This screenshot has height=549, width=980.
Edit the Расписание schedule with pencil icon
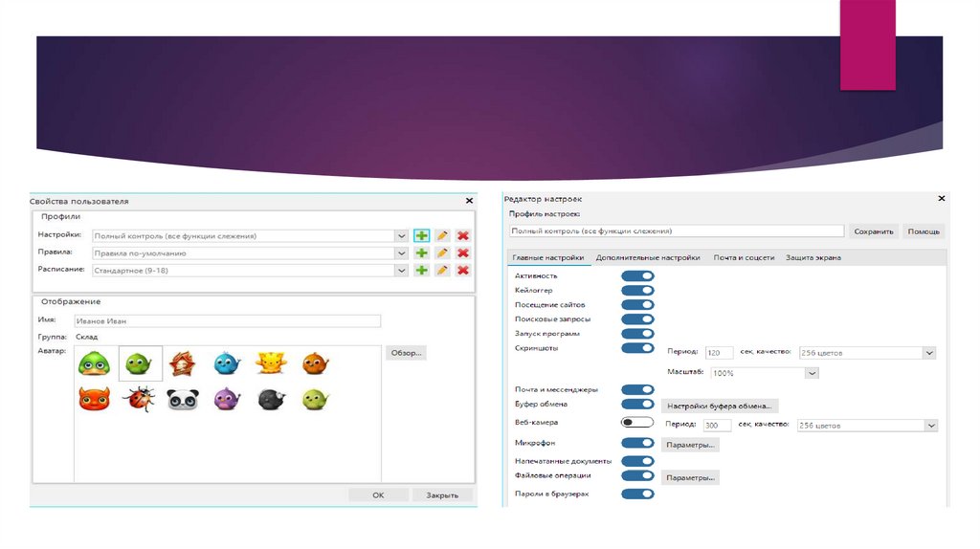(x=442, y=270)
